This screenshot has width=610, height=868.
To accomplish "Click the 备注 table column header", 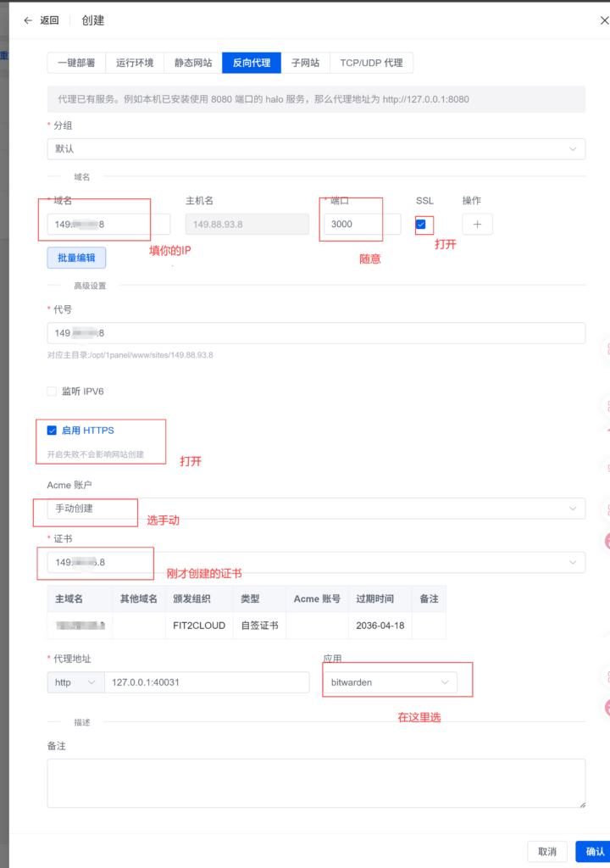I will [x=429, y=599].
